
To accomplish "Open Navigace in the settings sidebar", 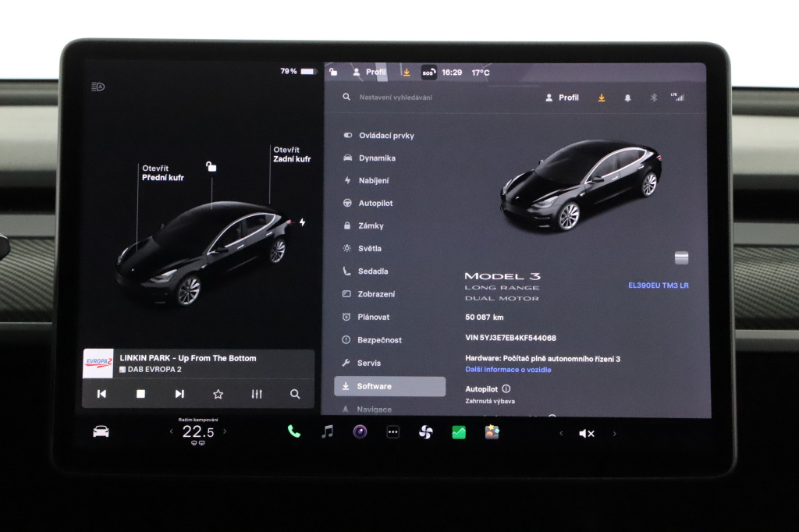I will coord(367,410).
